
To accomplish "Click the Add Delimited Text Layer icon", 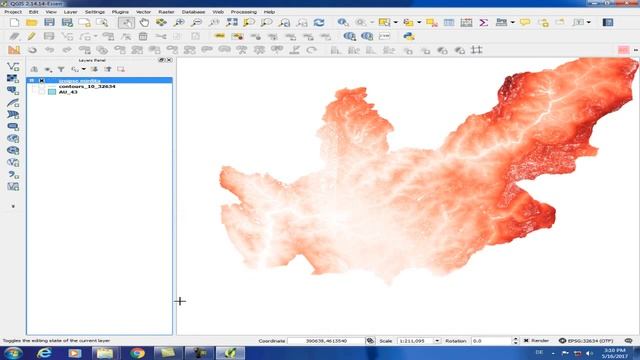I will click(x=13, y=175).
